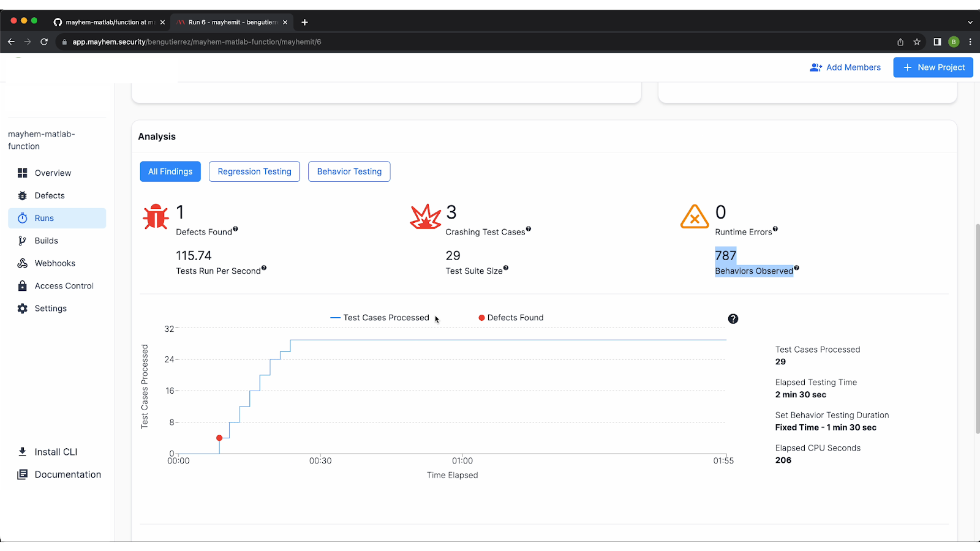Toggle Defects Found legend series
The image size is (980, 551).
[511, 318]
